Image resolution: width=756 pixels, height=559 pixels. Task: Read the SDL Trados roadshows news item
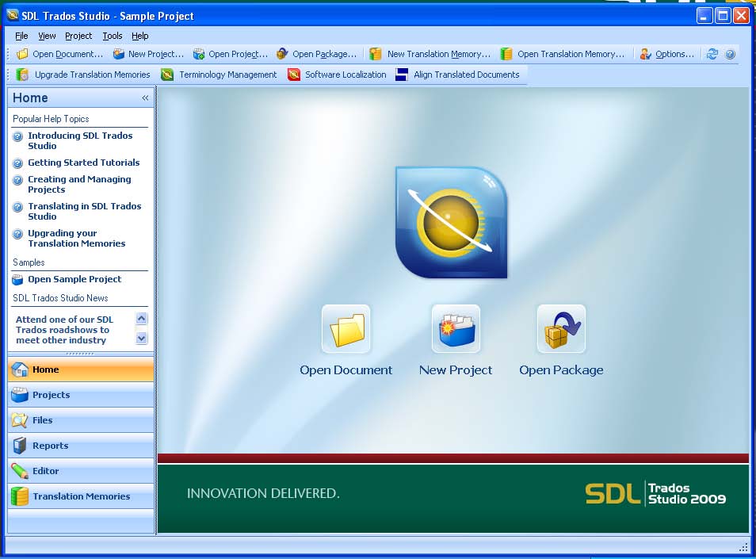[x=64, y=330]
